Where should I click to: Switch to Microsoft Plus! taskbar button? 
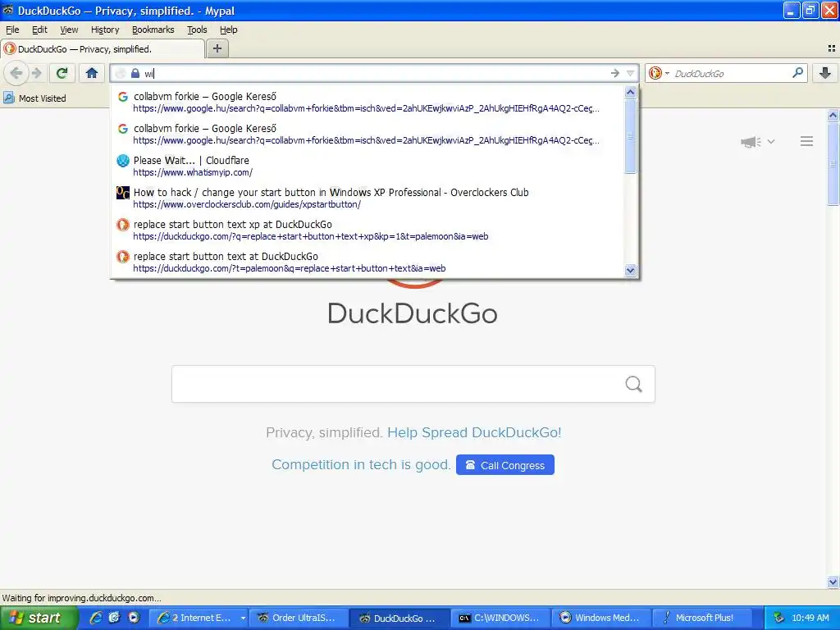pos(703,618)
